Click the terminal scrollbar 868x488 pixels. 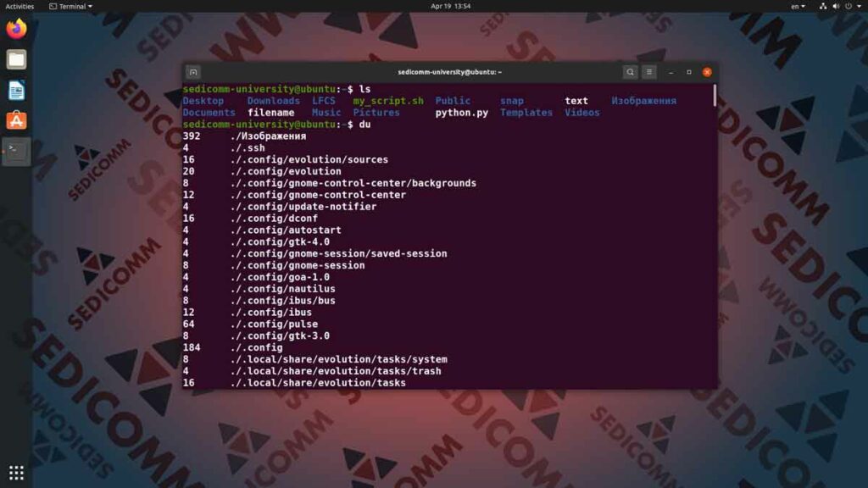tap(715, 95)
